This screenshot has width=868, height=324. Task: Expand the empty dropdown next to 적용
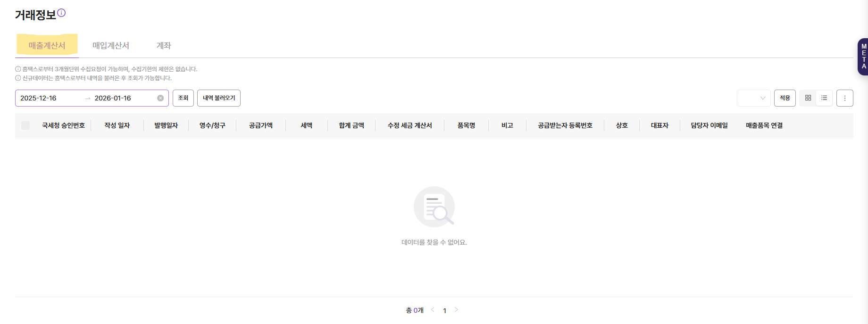(753, 98)
